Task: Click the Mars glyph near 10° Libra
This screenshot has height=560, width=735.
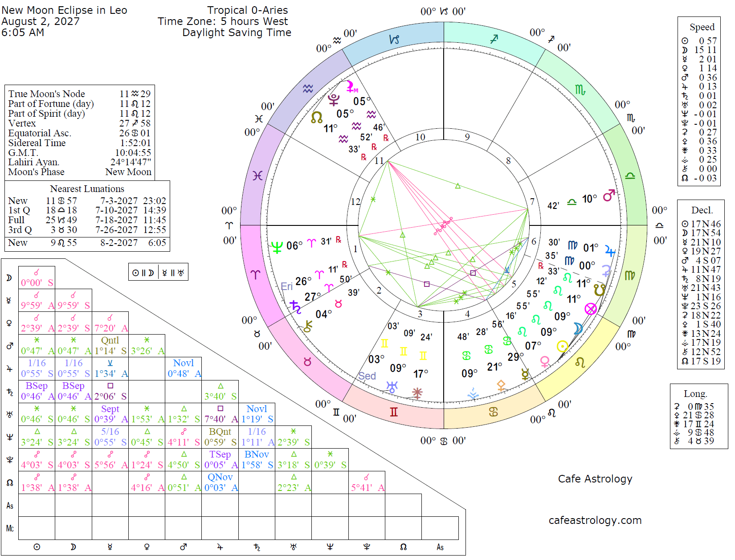Action: pos(609,195)
